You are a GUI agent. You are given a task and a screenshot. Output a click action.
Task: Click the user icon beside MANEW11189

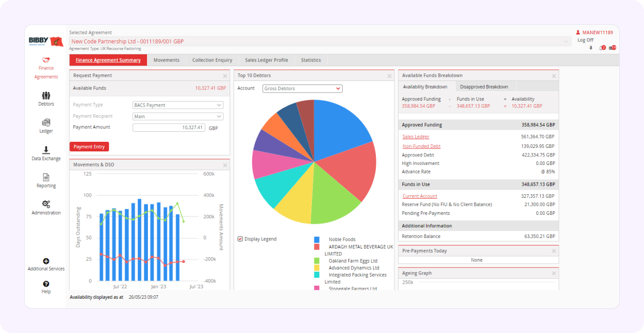(x=578, y=33)
